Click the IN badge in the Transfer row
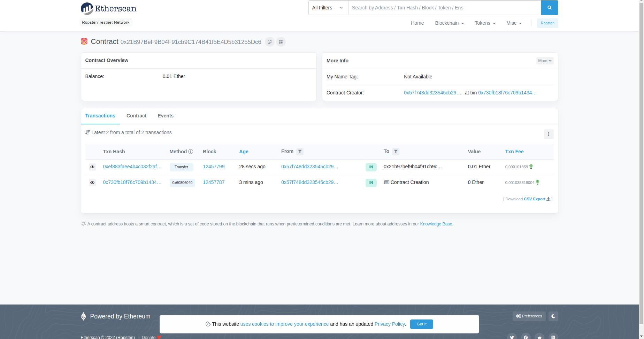Screen dimensions: 644x339 tap(371, 167)
